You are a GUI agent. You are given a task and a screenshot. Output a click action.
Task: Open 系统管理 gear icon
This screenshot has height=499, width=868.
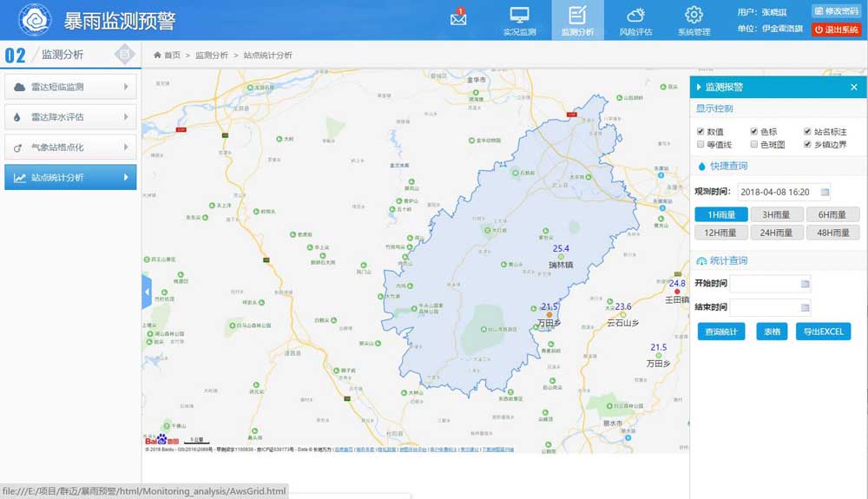point(694,16)
